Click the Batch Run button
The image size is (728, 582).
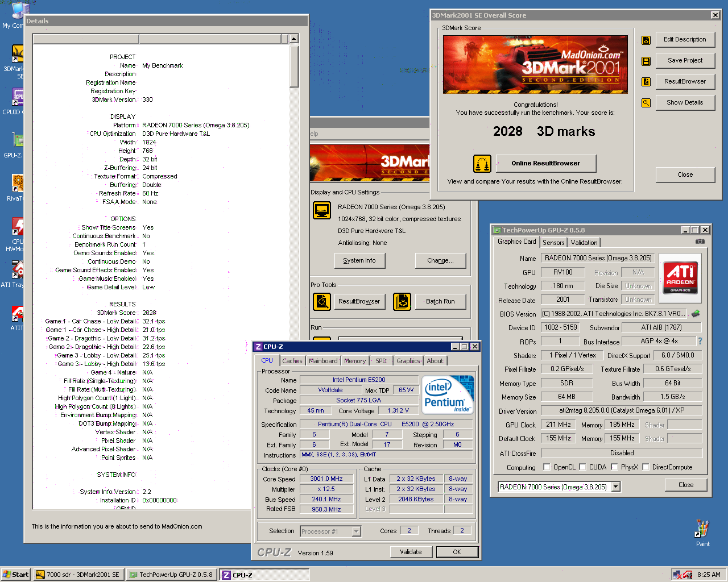point(440,302)
